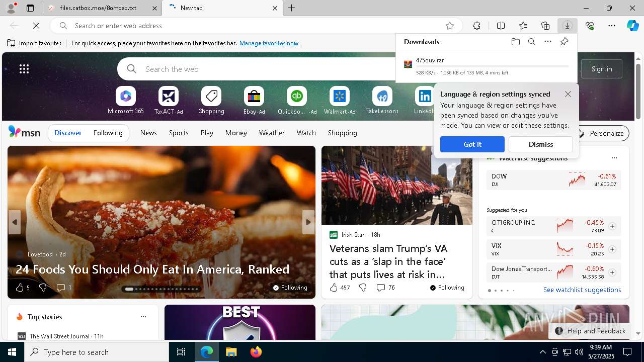Open the Ebay ad shortcut

pyautogui.click(x=254, y=101)
